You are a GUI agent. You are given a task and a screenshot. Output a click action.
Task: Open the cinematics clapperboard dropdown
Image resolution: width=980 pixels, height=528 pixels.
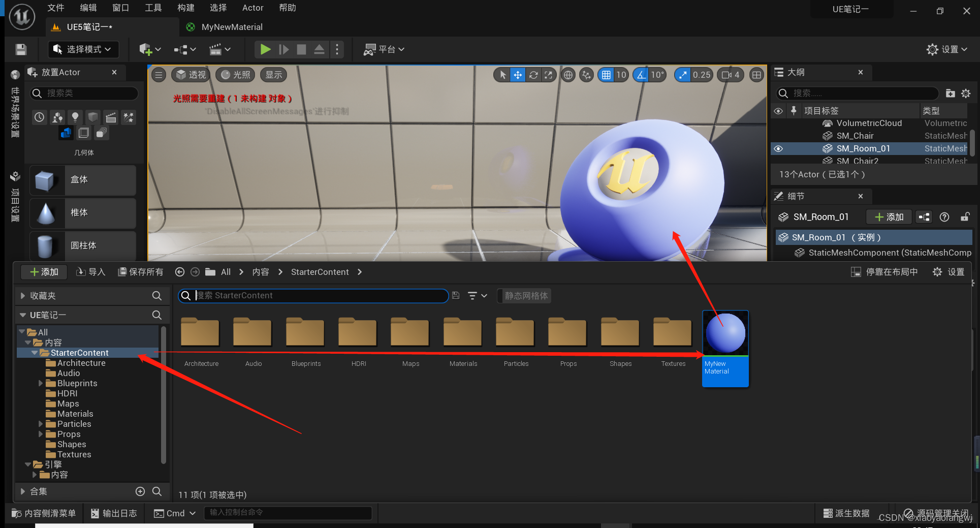click(x=220, y=49)
